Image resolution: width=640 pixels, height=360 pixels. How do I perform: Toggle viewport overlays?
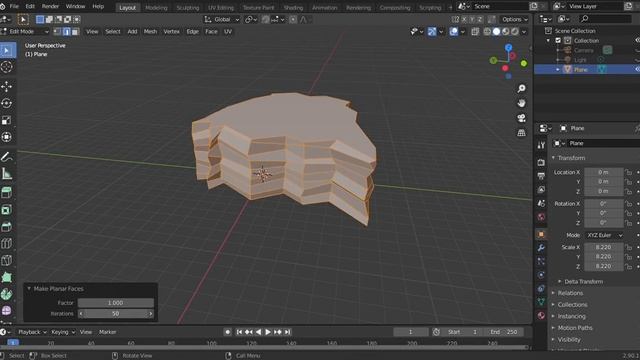[x=453, y=31]
